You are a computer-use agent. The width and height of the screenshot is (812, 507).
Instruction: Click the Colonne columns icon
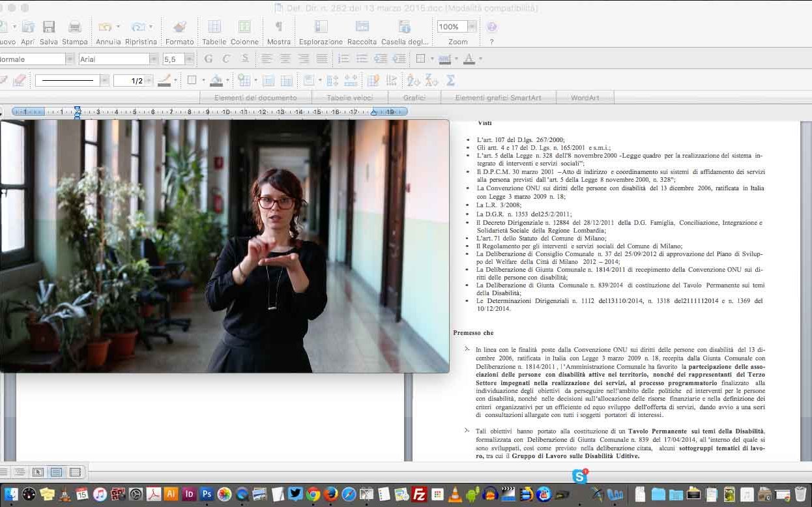244,27
